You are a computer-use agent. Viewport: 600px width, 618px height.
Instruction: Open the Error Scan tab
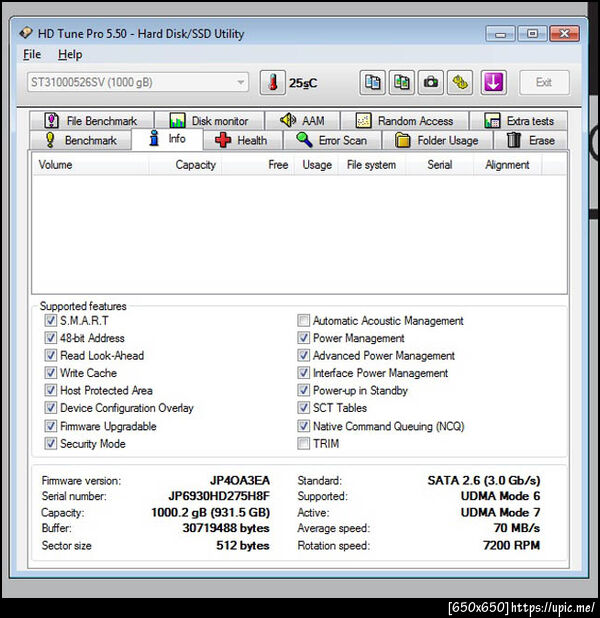coord(332,140)
